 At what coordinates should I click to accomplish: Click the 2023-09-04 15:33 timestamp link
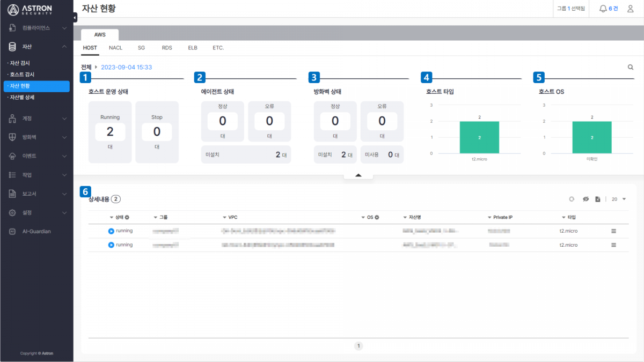coord(126,68)
